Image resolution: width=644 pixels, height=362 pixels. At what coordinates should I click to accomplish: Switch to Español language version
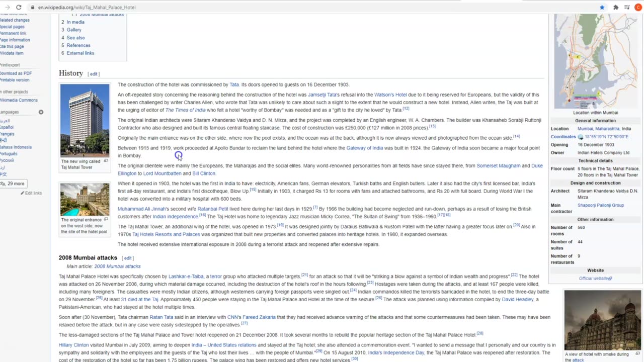tap(7, 128)
